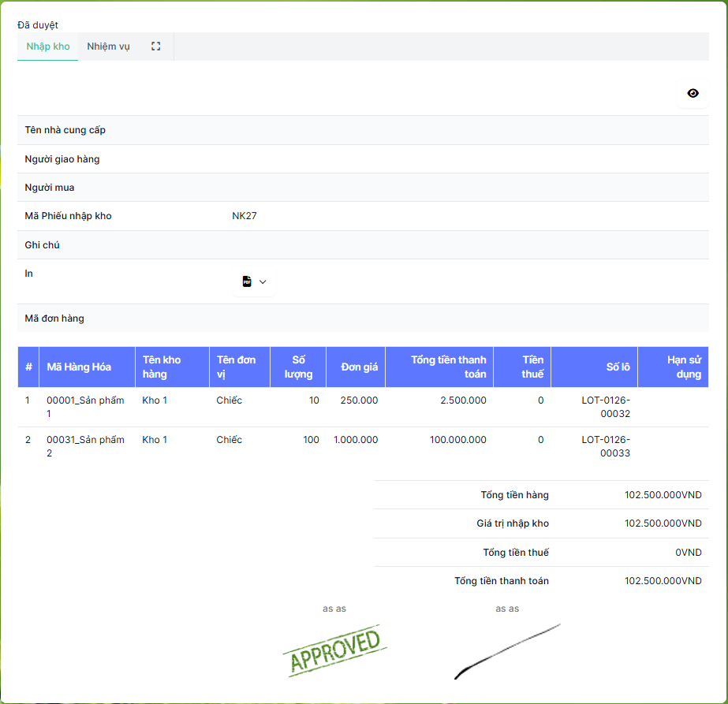The height and width of the screenshot is (704, 728).
Task: Expand the print format chevron dropdown
Action: pyautogui.click(x=263, y=281)
